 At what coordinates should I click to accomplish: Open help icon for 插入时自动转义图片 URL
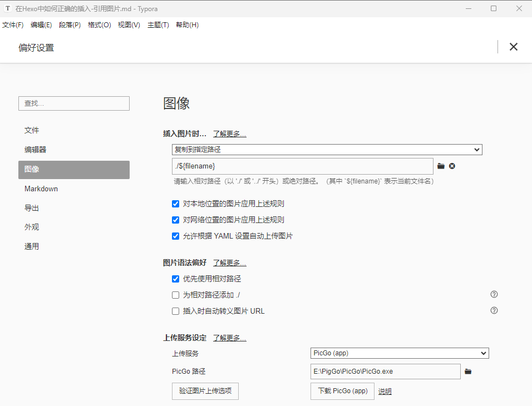point(494,311)
